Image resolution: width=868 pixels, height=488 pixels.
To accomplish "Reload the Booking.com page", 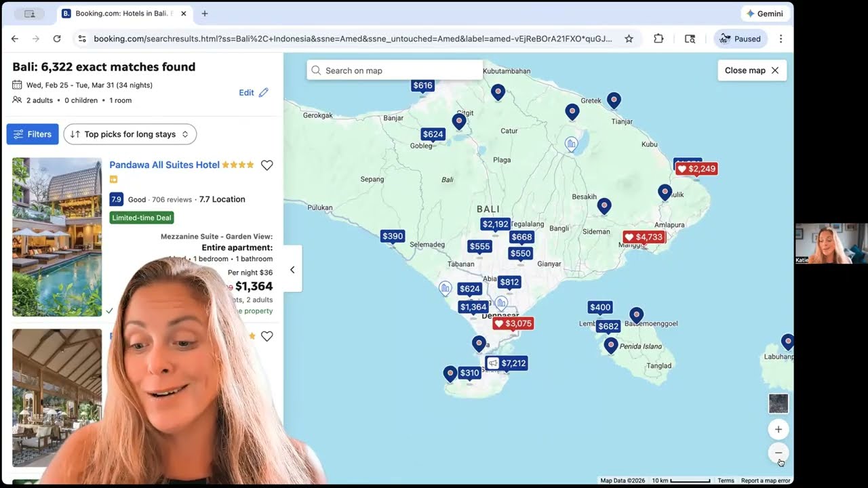I will point(57,39).
